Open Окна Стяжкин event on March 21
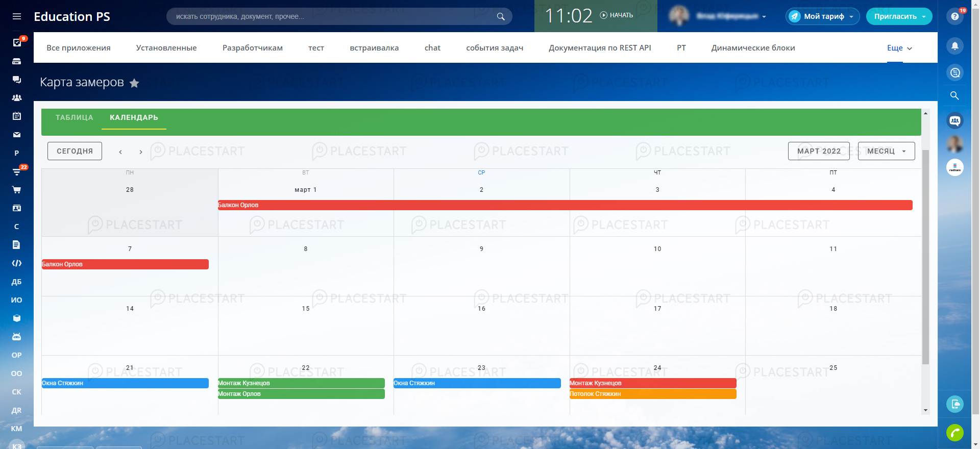The image size is (980, 449). [x=125, y=383]
